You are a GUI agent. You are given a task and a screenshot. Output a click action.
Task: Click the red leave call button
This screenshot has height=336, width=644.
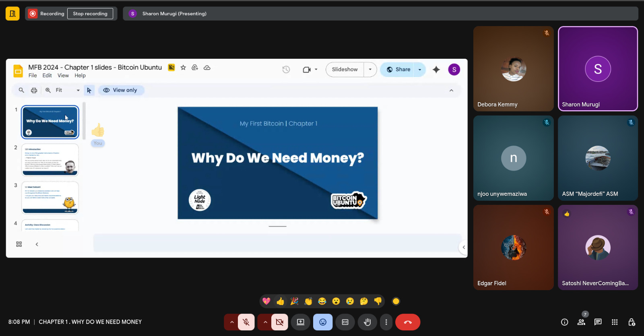pyautogui.click(x=407, y=322)
